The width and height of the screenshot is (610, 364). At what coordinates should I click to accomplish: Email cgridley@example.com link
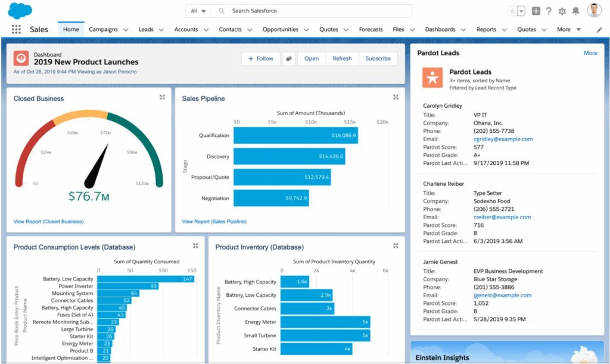point(503,139)
